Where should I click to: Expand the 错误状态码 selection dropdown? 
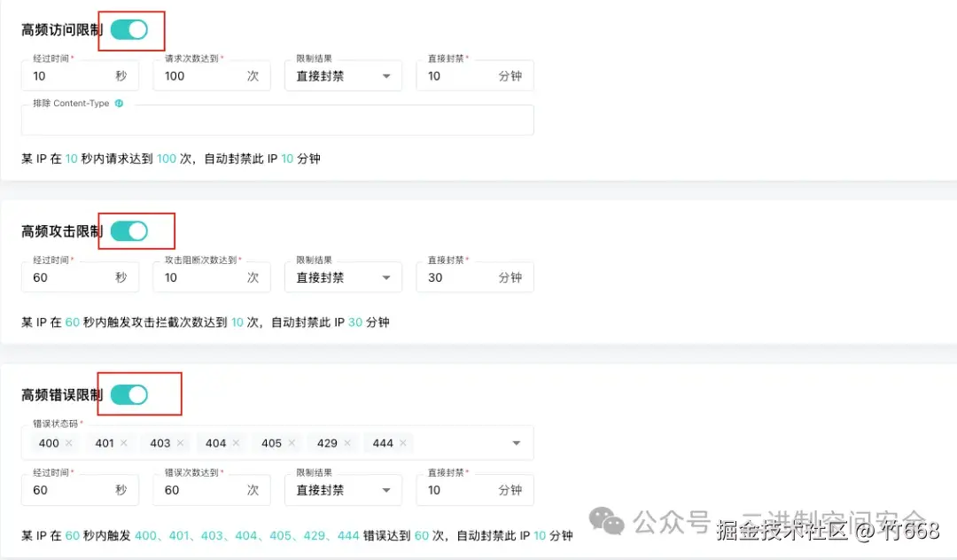point(515,442)
